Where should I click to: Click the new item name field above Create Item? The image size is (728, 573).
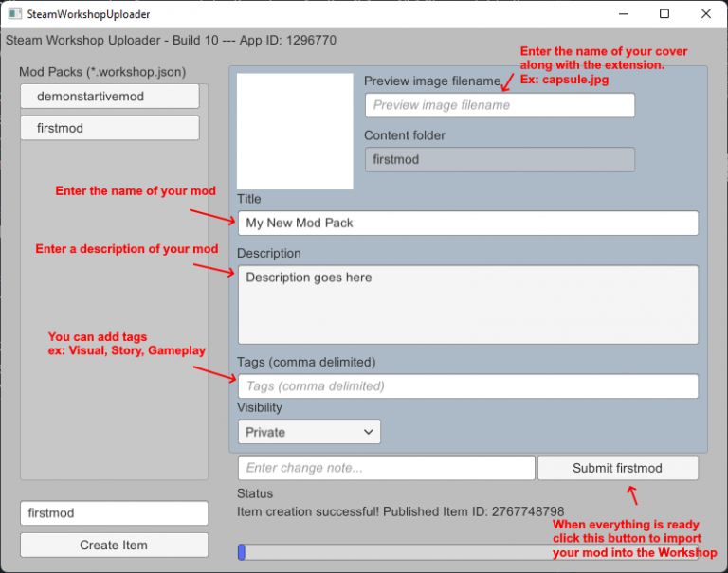(114, 513)
